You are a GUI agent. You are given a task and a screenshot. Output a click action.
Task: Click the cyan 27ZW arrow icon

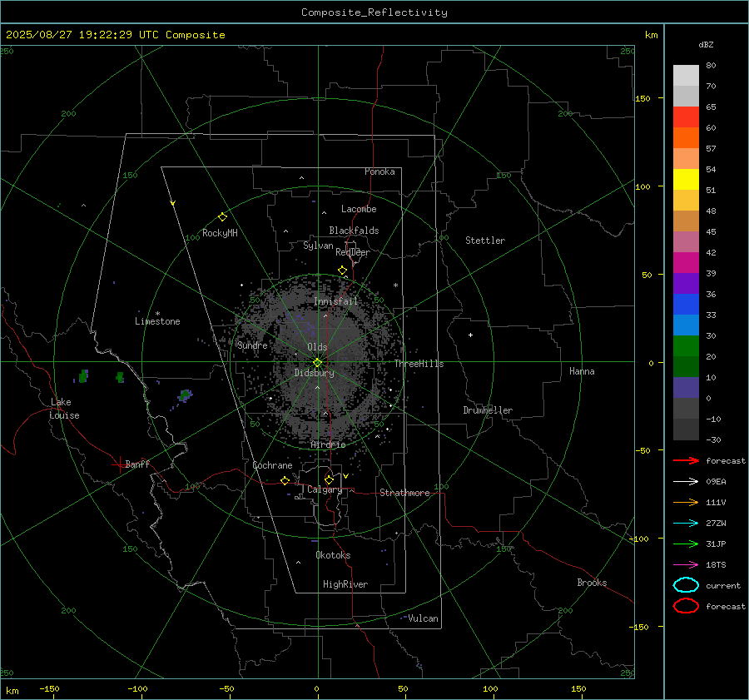[x=686, y=524]
